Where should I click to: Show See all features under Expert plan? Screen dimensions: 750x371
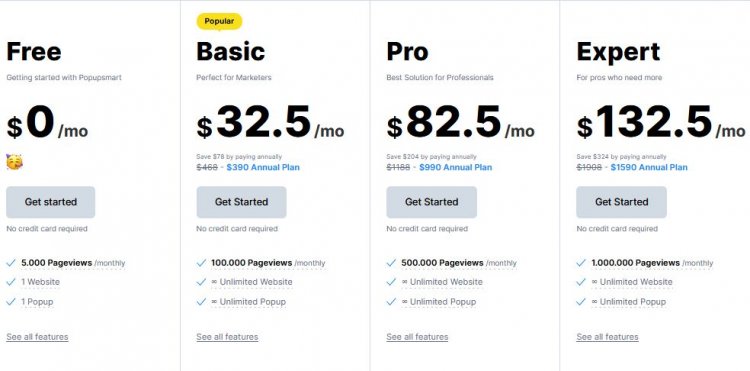[x=607, y=337]
